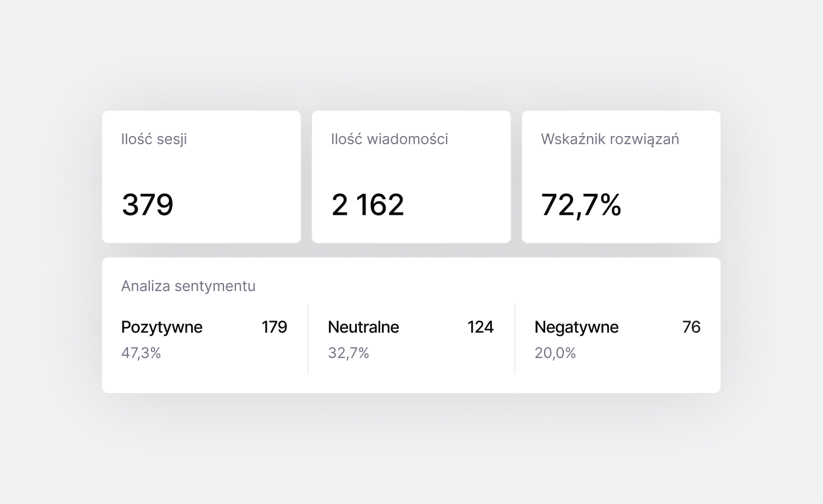Click the value 379 on sessions card
823x504 pixels.
148,205
